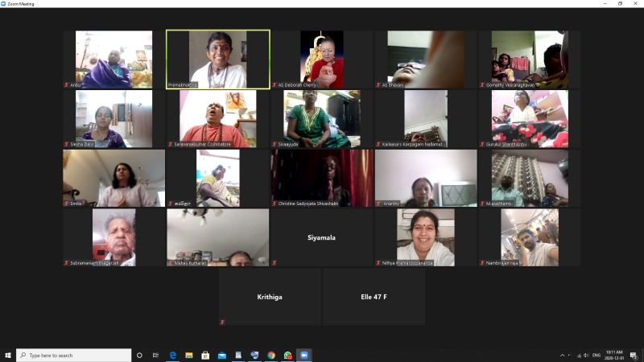Click the Krithiga participant tile
Screen dimensions: 644x362
270,297
